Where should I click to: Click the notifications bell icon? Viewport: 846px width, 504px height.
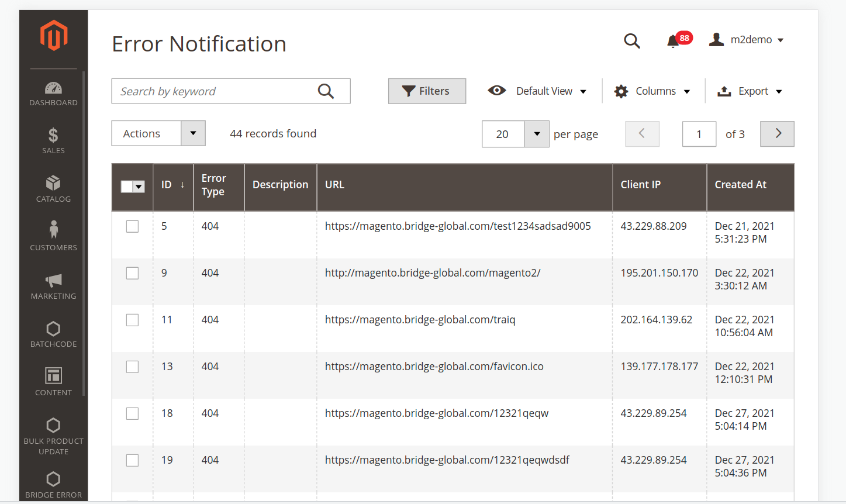click(673, 40)
